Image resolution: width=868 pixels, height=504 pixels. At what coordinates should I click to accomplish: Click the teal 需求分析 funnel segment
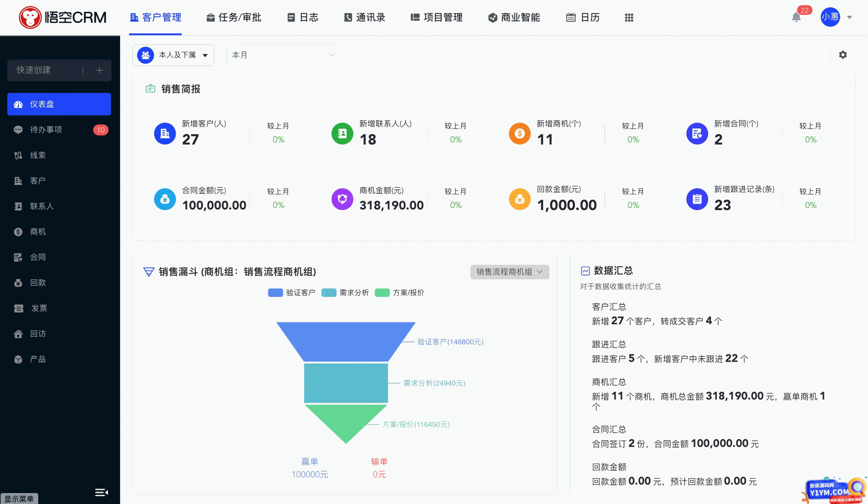(346, 383)
